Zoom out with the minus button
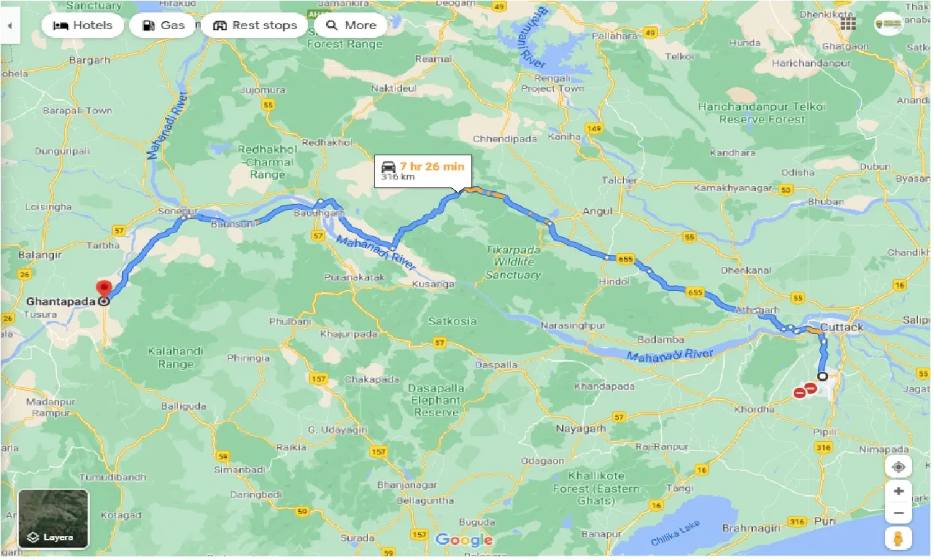The width and height of the screenshot is (934, 560). tap(898, 513)
